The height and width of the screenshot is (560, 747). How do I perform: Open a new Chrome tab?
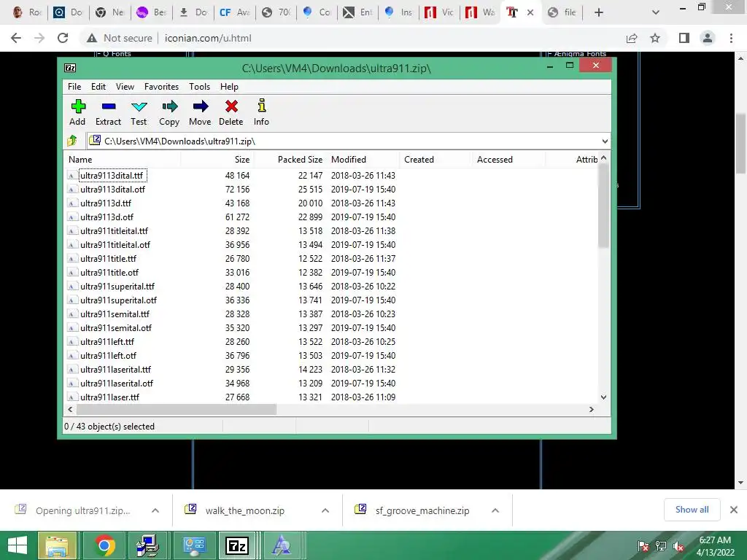pyautogui.click(x=599, y=12)
